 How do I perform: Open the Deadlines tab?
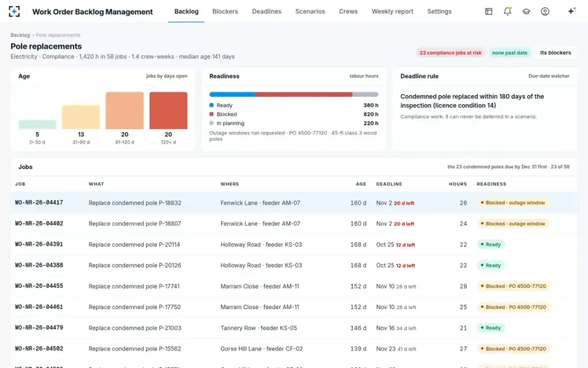[x=267, y=11]
